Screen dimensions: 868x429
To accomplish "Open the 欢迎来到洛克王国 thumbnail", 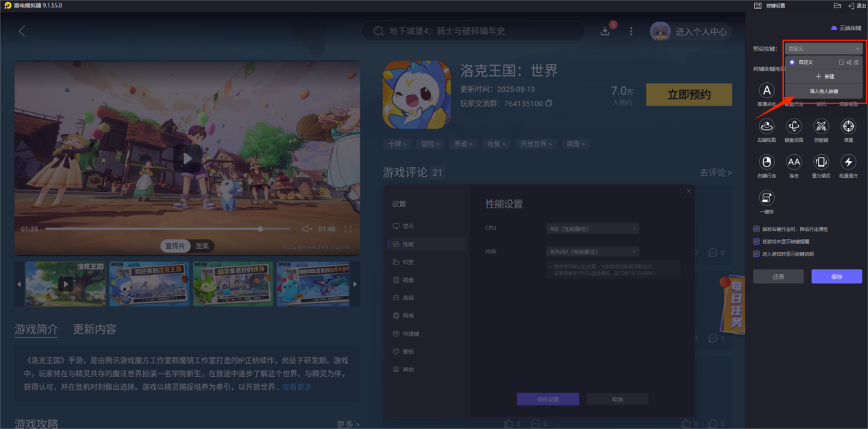I will point(148,284).
